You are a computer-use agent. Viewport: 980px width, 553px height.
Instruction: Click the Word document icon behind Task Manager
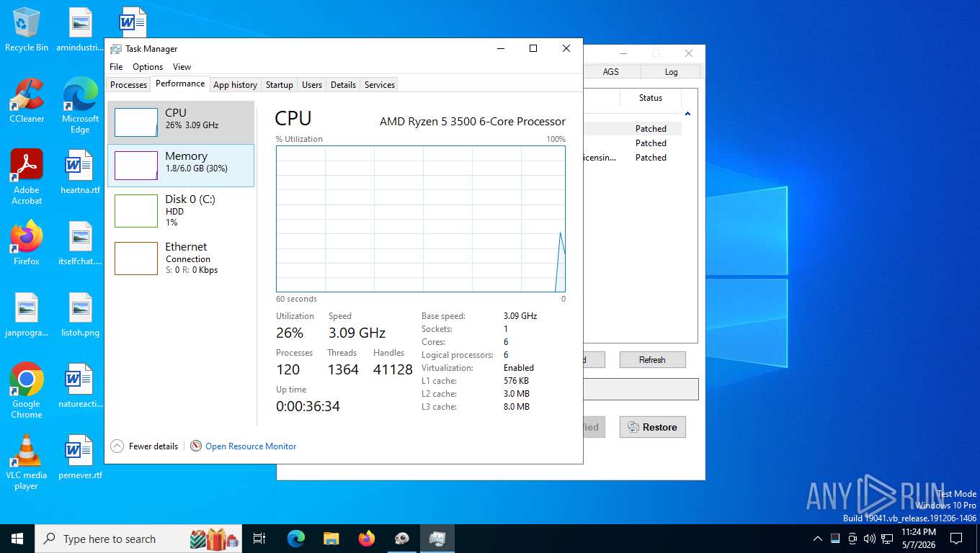point(133,22)
